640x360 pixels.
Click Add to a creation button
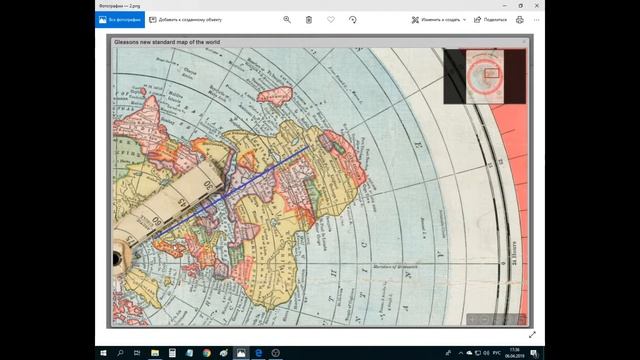(186, 20)
